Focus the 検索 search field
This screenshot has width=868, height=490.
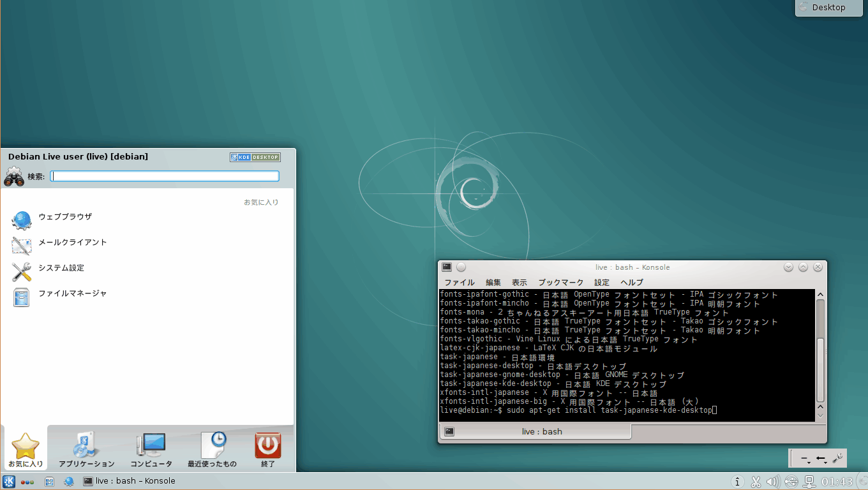165,176
